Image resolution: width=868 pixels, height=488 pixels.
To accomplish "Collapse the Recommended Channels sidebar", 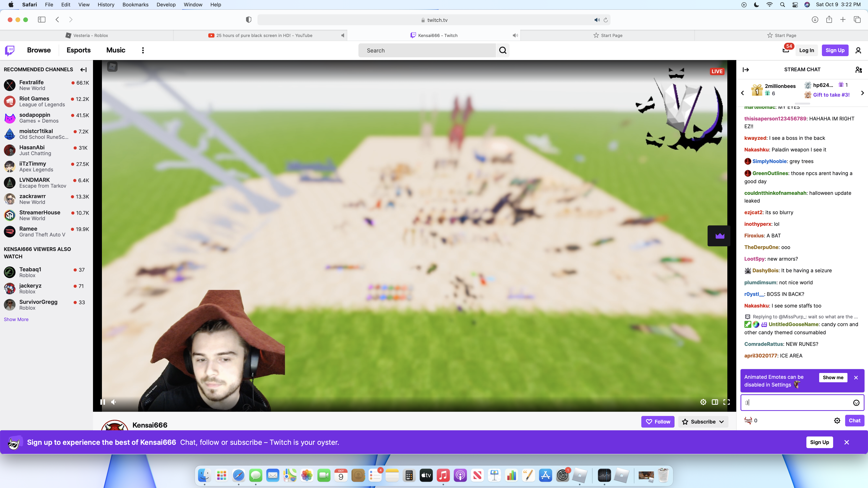I will (x=84, y=70).
